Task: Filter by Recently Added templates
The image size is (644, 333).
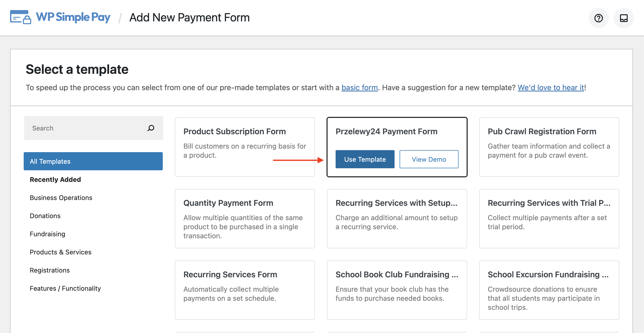Action: click(55, 179)
